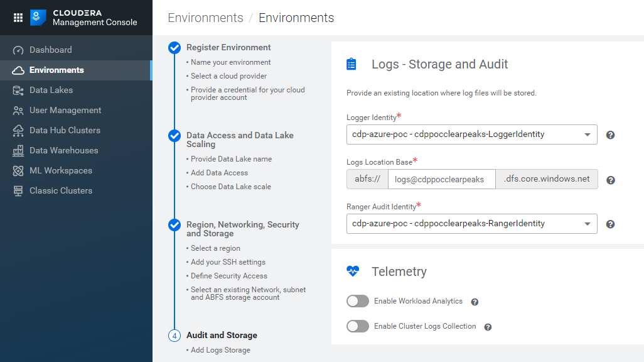Click 'Define Security Access' substep
The width and height of the screenshot is (644, 362).
[228, 276]
